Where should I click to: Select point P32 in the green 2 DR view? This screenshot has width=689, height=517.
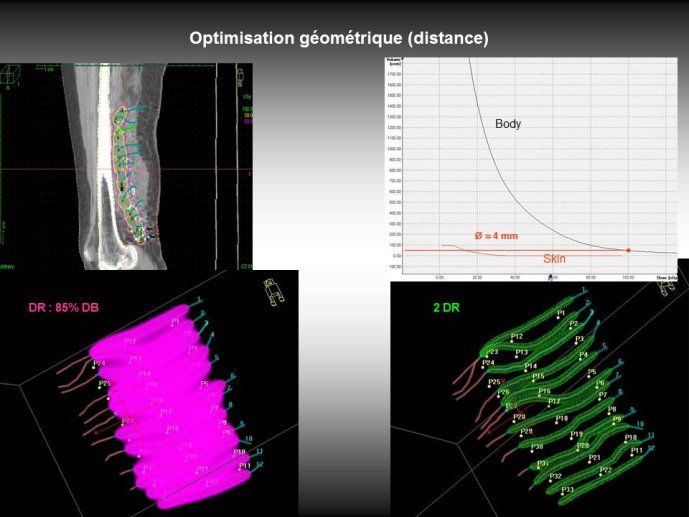(x=555, y=476)
